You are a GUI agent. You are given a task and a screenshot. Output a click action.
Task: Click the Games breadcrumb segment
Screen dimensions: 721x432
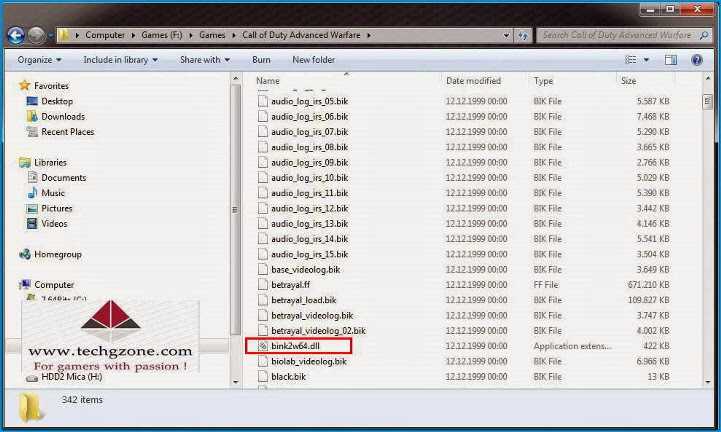point(212,35)
